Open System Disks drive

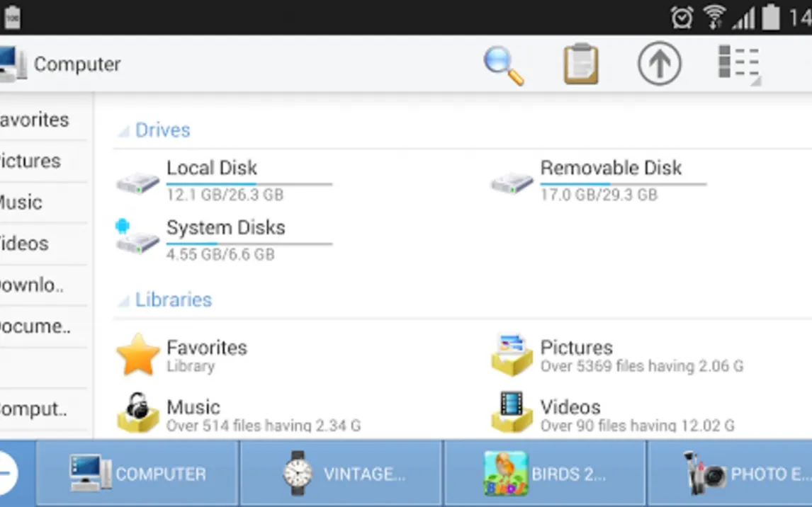(x=225, y=228)
